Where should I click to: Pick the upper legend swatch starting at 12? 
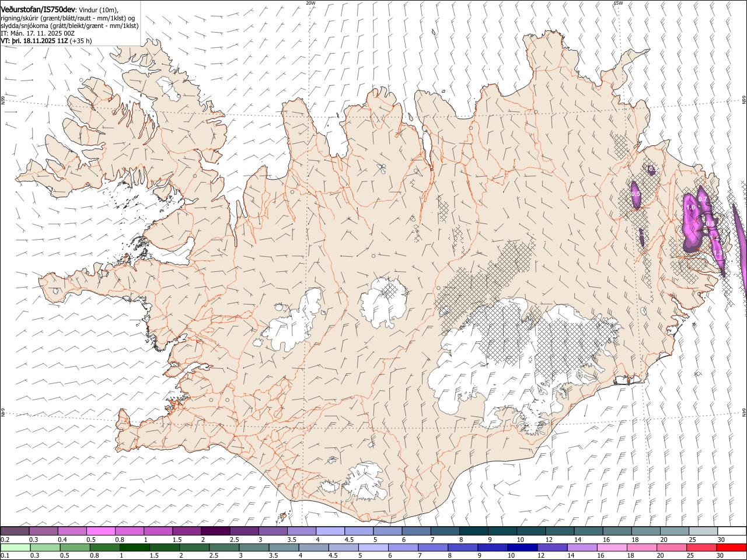click(560, 531)
